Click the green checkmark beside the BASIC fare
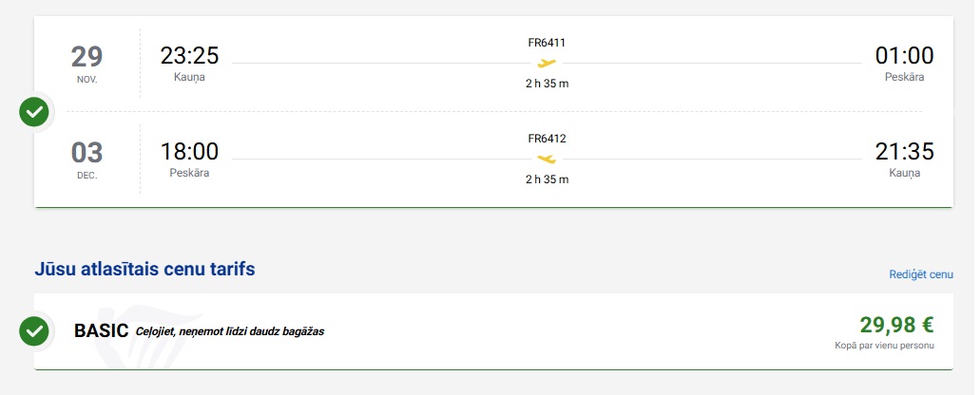The height and width of the screenshot is (395, 980). click(x=34, y=331)
